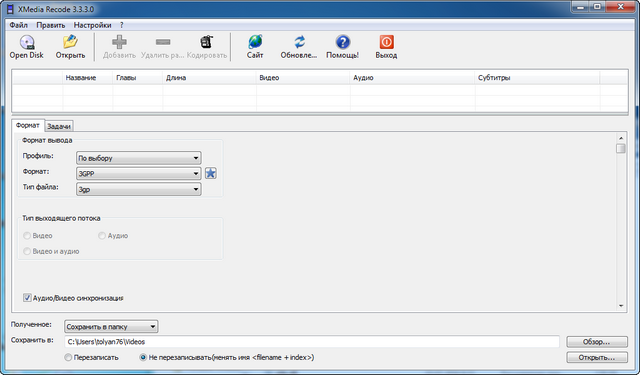Select the Перезаписать radio button
640x375 pixels.
(x=68, y=357)
